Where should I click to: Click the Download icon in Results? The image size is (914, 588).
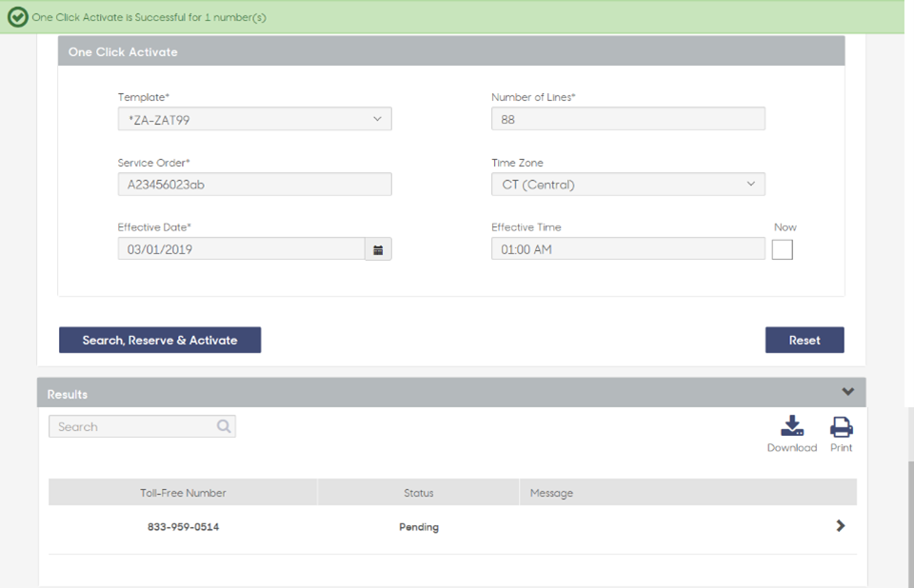click(x=791, y=426)
